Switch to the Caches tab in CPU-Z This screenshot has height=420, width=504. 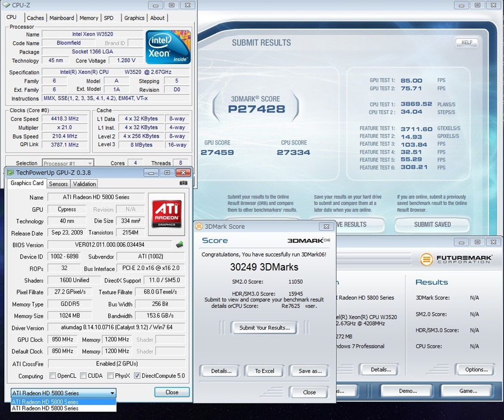(35, 18)
